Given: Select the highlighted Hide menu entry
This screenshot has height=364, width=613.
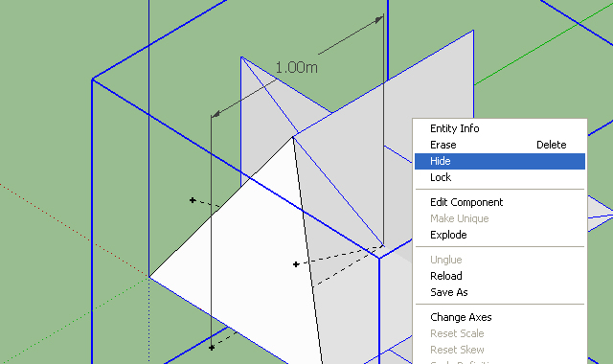Looking at the screenshot, I should (500, 161).
